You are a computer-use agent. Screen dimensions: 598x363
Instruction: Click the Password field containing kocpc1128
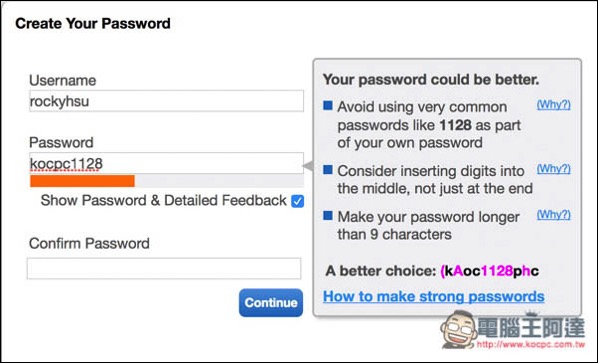166,163
